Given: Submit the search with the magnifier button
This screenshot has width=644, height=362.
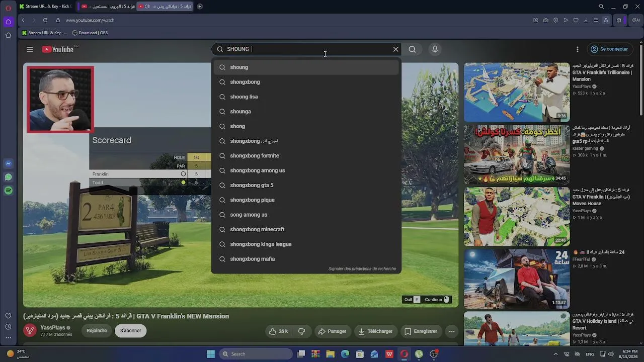Looking at the screenshot, I should pos(412,49).
